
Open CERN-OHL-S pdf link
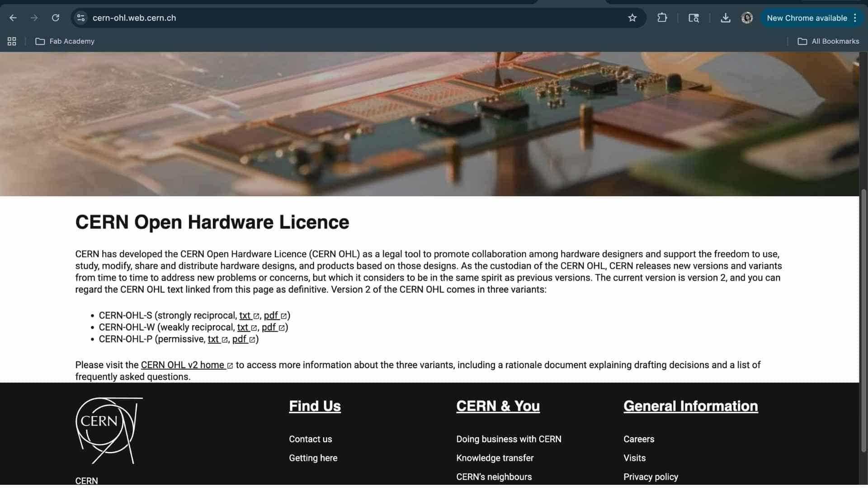275,316
